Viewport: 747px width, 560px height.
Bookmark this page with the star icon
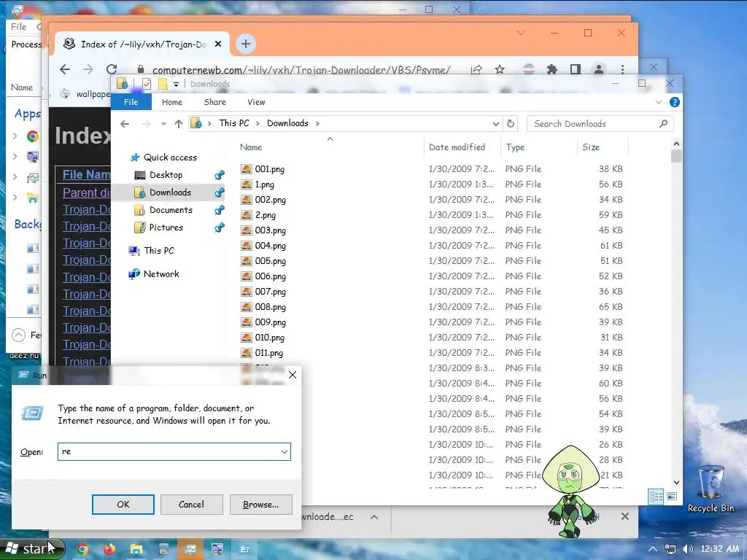point(499,69)
